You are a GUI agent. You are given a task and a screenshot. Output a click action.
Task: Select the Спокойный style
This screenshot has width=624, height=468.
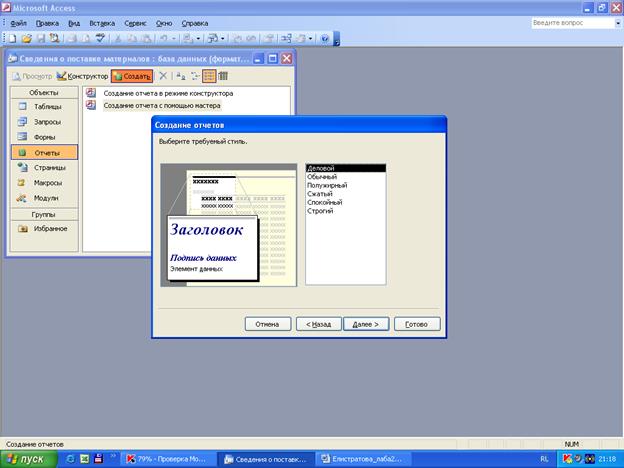[x=346, y=203]
